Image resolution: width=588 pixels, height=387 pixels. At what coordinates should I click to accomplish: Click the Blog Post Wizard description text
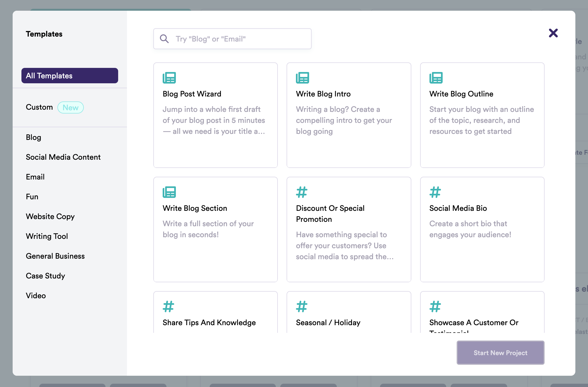tap(214, 120)
